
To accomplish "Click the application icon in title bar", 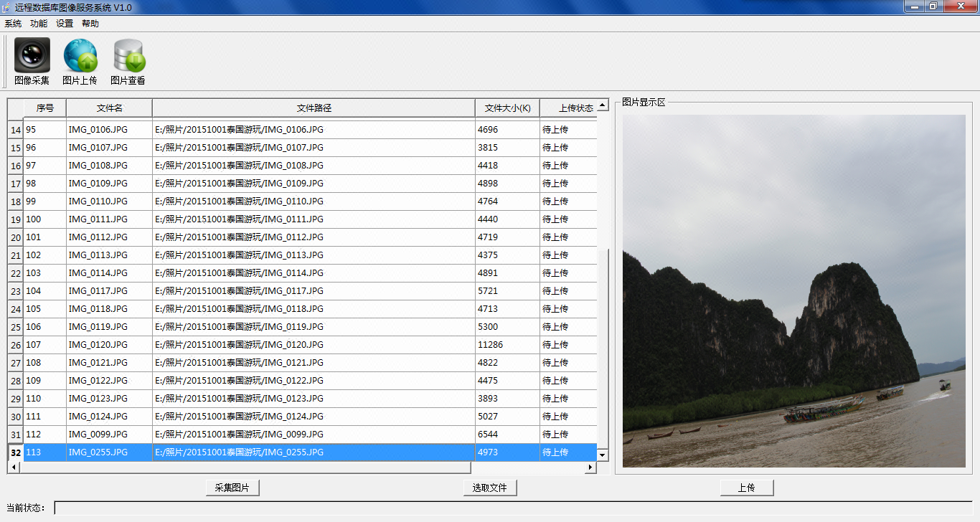I will click(x=6, y=7).
